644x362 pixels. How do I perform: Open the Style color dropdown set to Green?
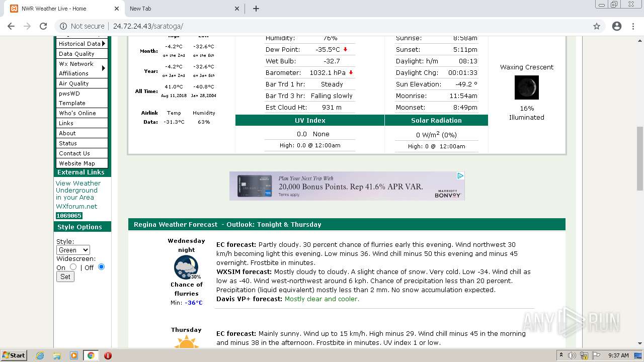[x=73, y=250]
